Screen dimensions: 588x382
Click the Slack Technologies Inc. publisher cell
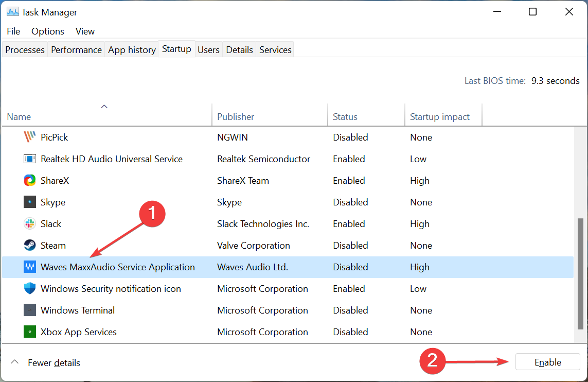coord(263,223)
